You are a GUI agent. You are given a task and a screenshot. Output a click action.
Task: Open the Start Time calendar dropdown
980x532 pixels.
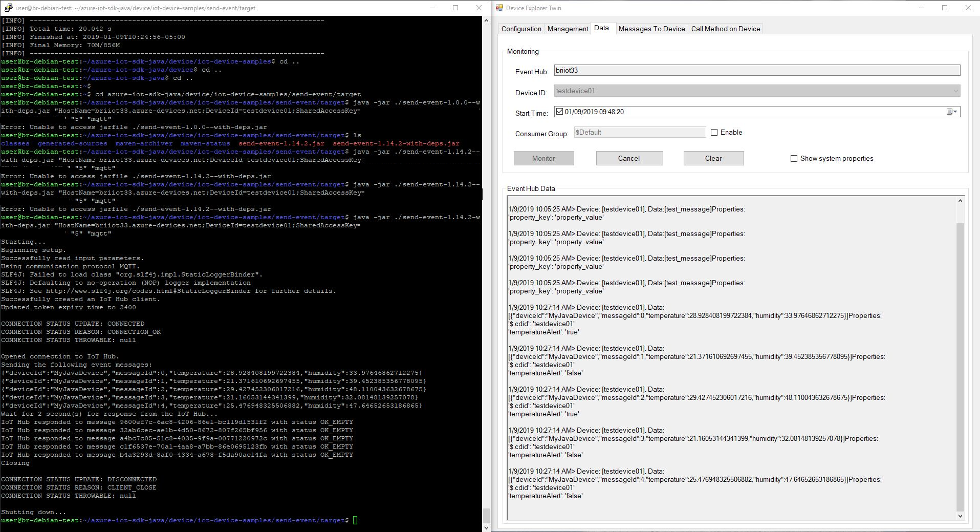952,112
